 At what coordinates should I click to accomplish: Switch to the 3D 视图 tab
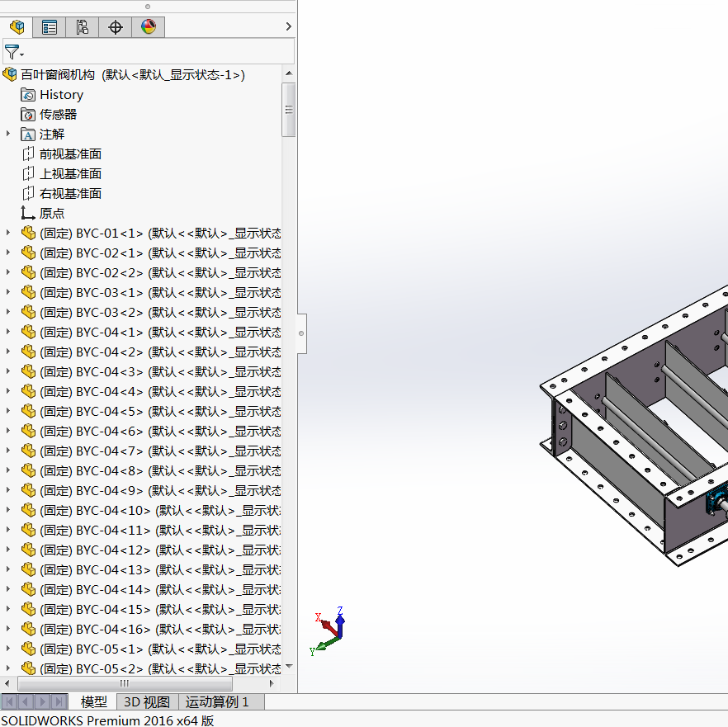(x=147, y=702)
